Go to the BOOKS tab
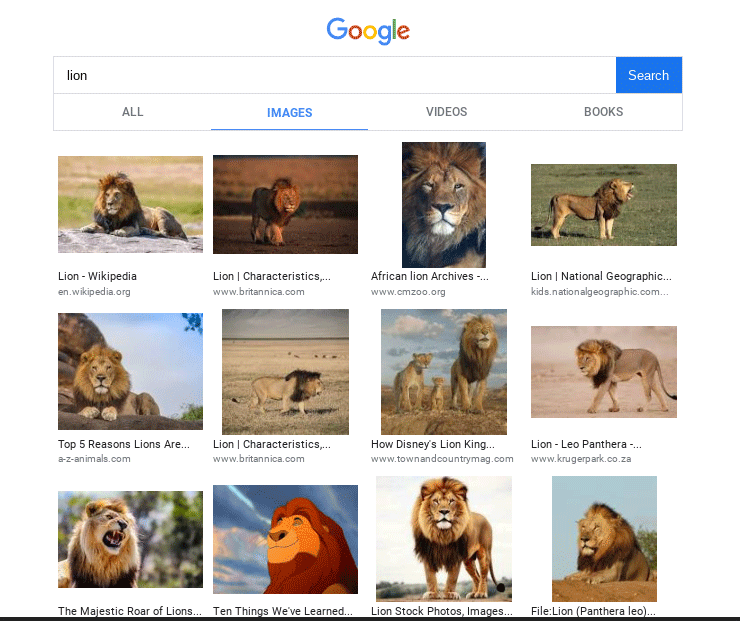The width and height of the screenshot is (740, 621). click(603, 112)
